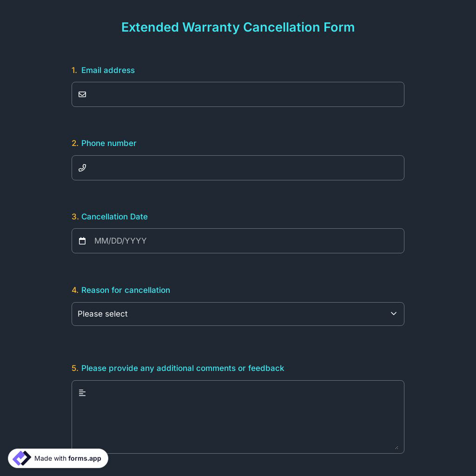Click the Email address question label
The height and width of the screenshot is (476, 476).
(108, 70)
